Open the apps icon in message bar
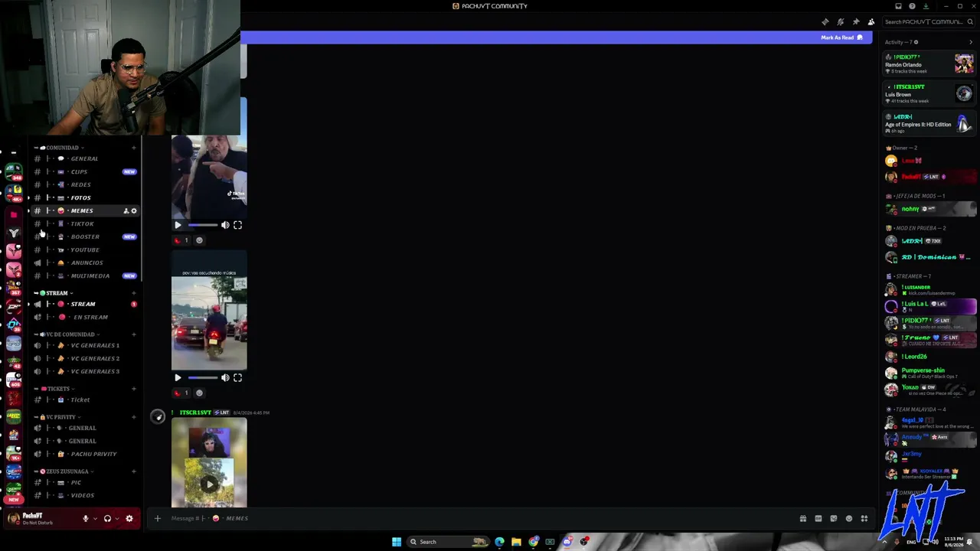Screen dimensions: 980x551 (864, 518)
